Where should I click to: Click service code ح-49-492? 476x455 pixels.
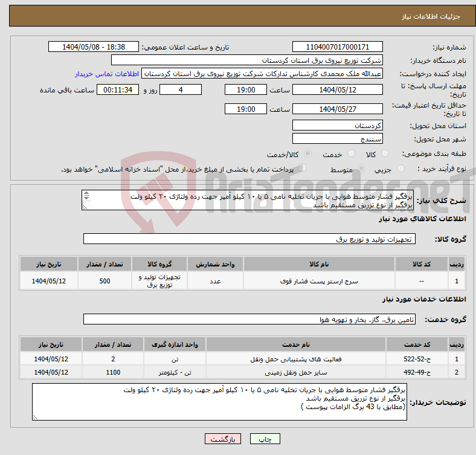[x=417, y=372]
